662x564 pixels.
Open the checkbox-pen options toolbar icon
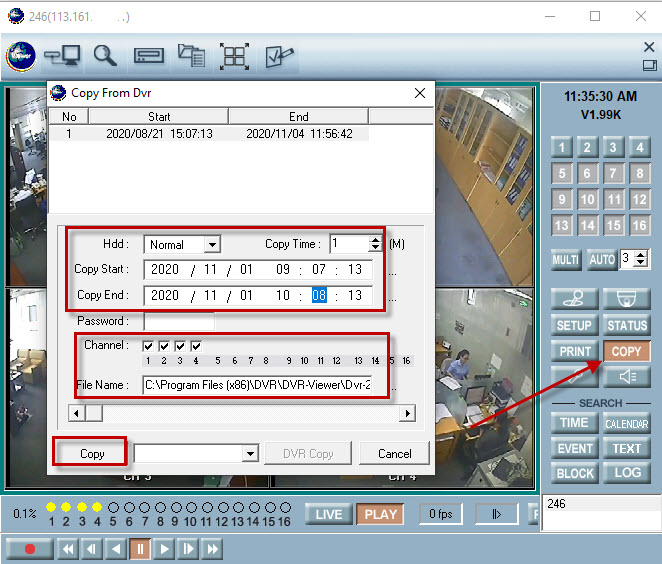279,57
